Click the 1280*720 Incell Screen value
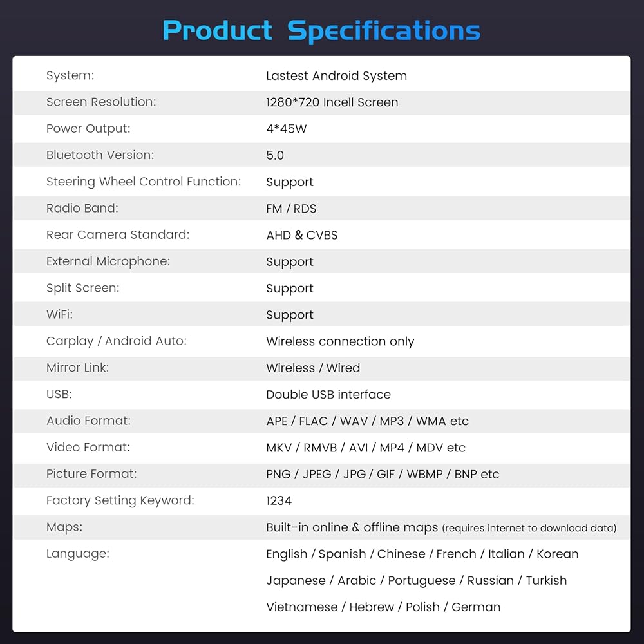644x644 pixels. pos(332,102)
